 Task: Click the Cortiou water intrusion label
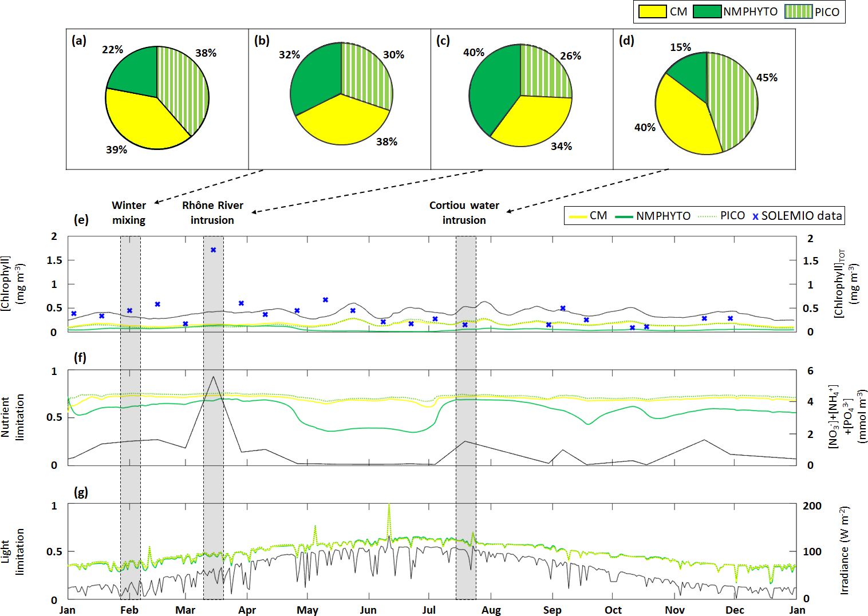point(464,212)
